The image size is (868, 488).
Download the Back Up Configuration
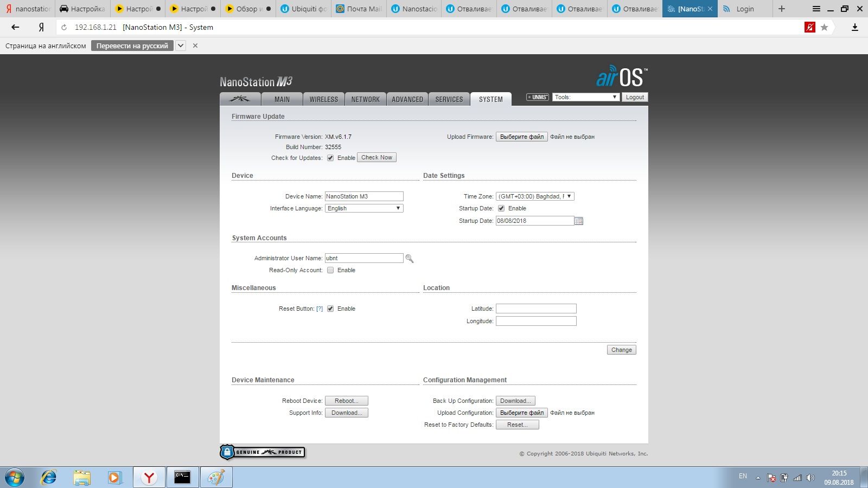(x=515, y=401)
